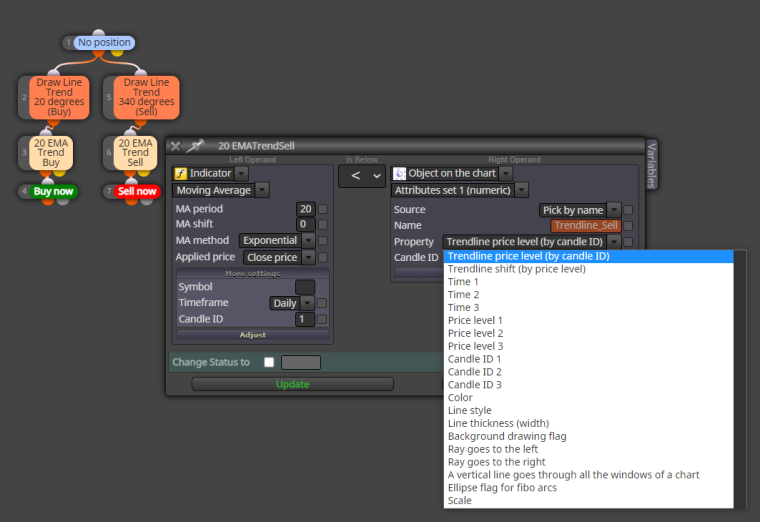This screenshot has height=522, width=760.
Task: Click the left operand Candle ID field
Action: tap(305, 319)
